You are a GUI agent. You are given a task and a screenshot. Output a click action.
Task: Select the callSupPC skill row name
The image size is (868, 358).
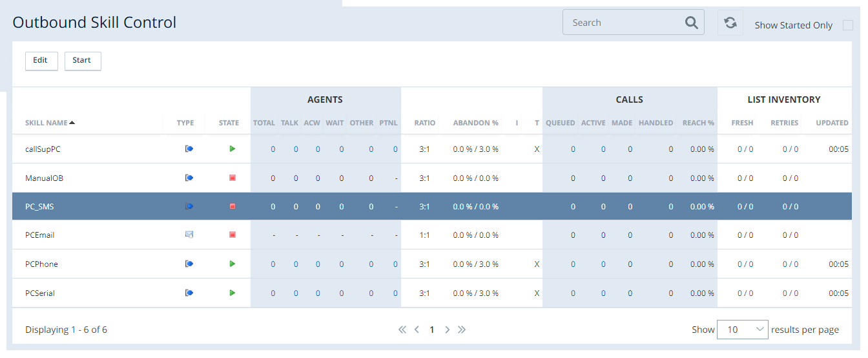(x=43, y=149)
